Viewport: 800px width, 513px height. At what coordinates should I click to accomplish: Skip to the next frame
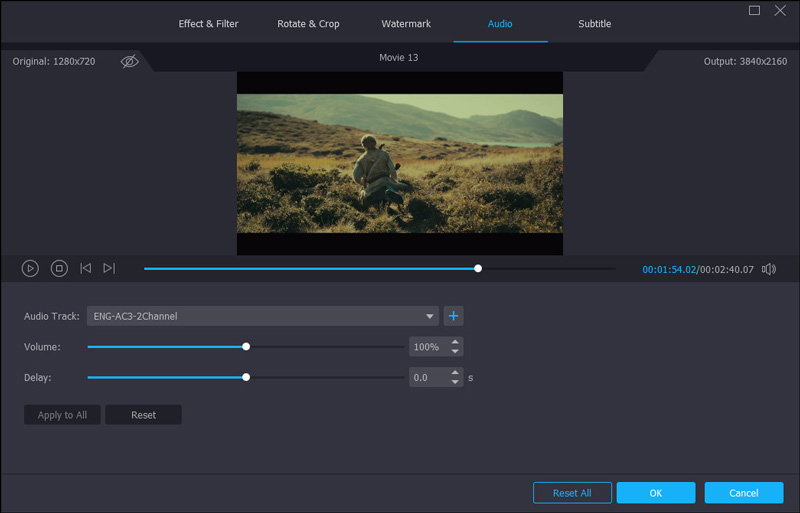(109, 268)
